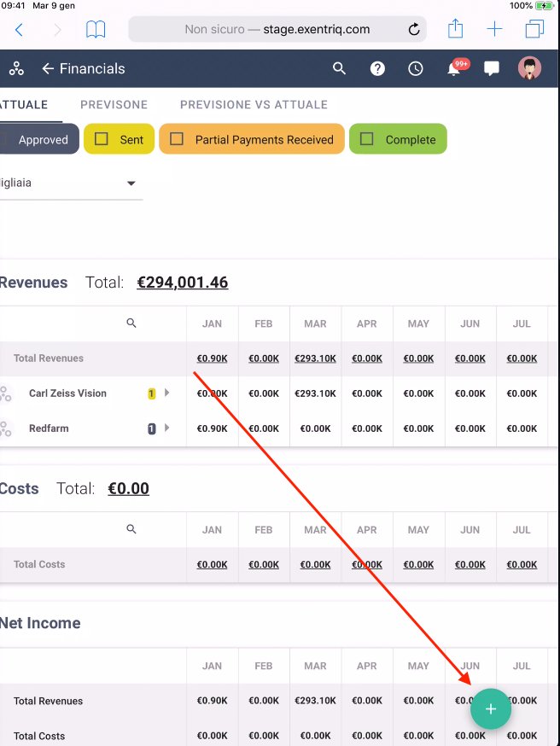Image resolution: width=560 pixels, height=746 pixels.
Task: Open the help question mark icon
Action: 377,68
